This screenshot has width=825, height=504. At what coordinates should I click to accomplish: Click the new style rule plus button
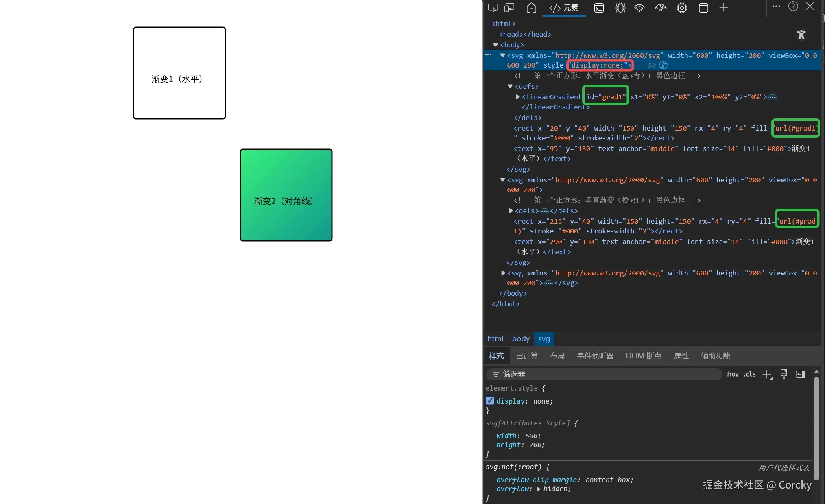767,374
